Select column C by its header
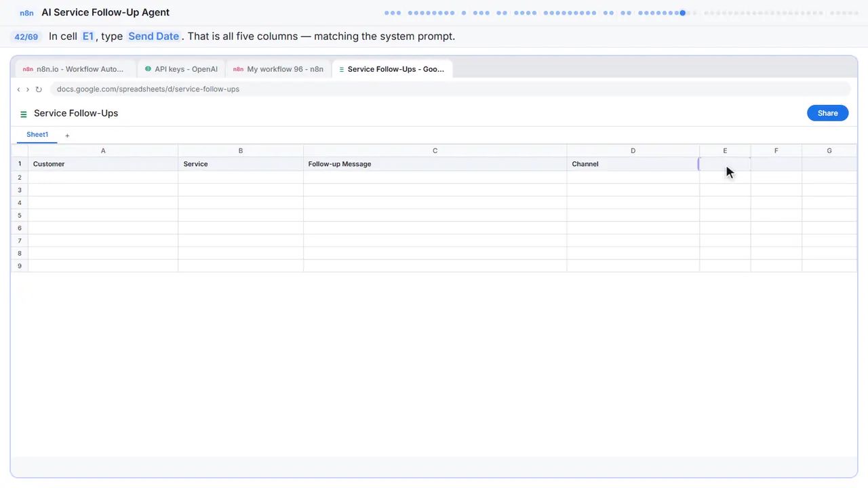Viewport: 868px width, 488px height. pos(435,150)
